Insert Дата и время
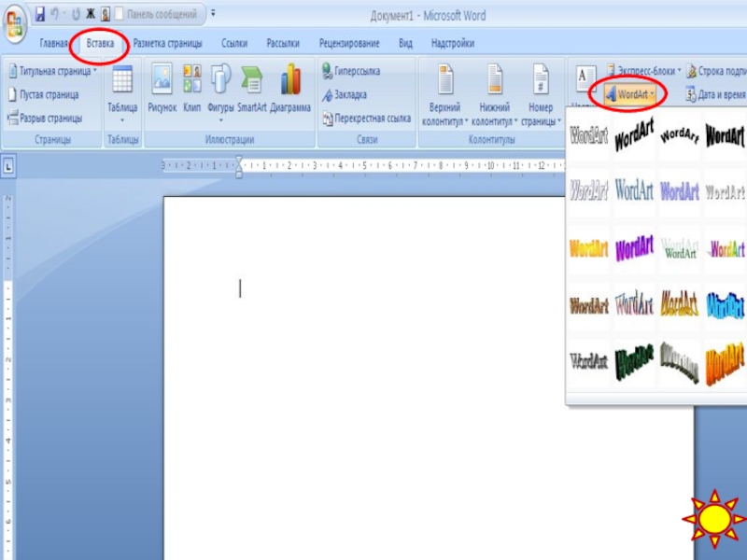Image resolution: width=747 pixels, height=560 pixels. (716, 94)
